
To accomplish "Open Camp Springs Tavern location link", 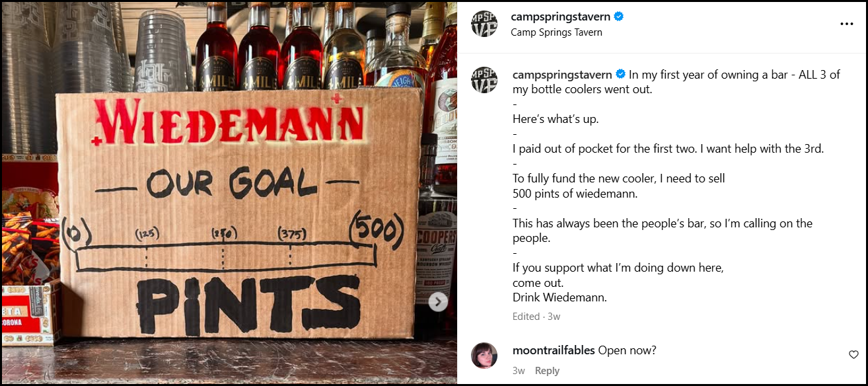I will [x=557, y=32].
